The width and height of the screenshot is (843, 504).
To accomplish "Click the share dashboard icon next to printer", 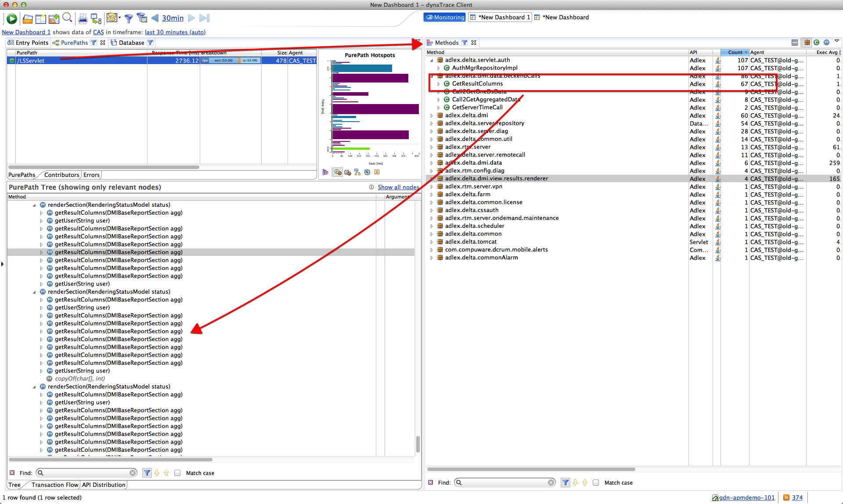I will click(96, 18).
